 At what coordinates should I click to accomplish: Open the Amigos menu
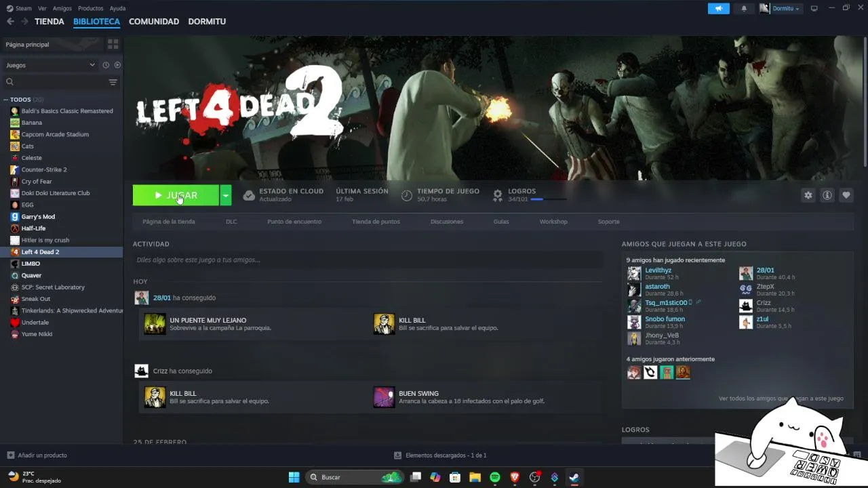point(62,8)
